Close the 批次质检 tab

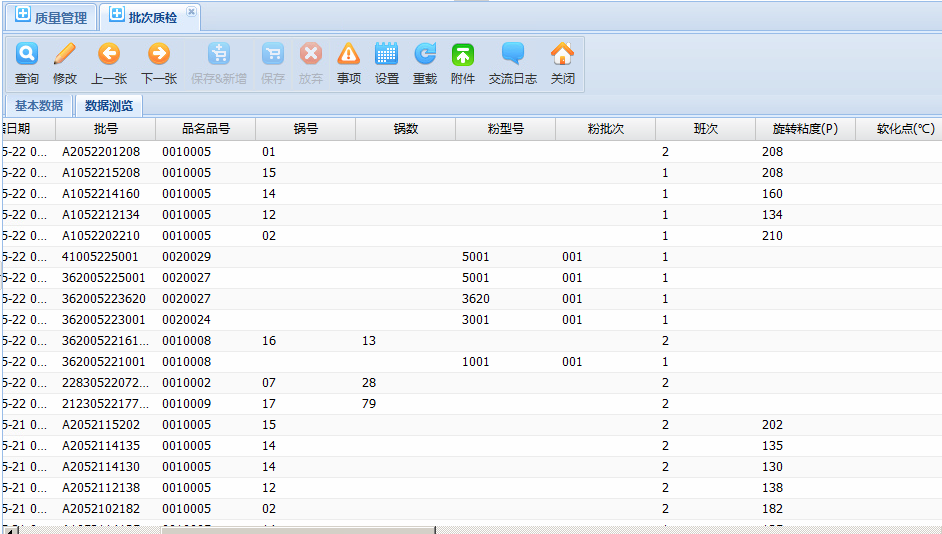(x=192, y=11)
